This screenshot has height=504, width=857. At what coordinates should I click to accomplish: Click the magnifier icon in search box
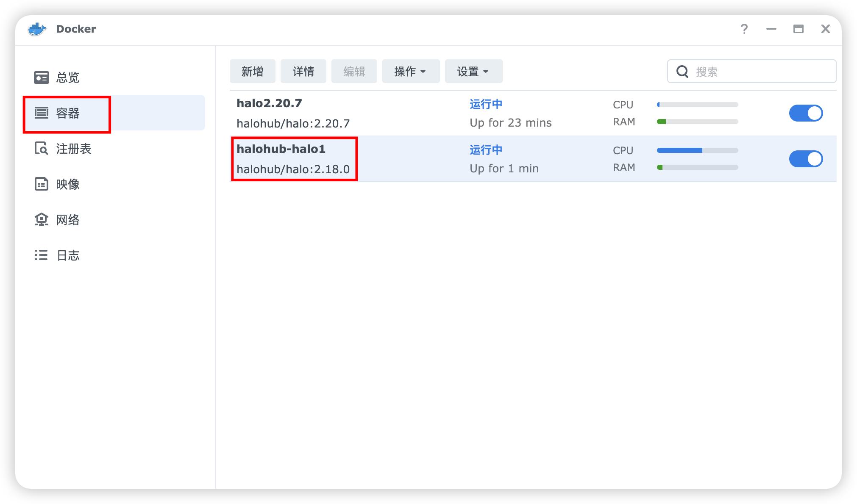tap(682, 72)
